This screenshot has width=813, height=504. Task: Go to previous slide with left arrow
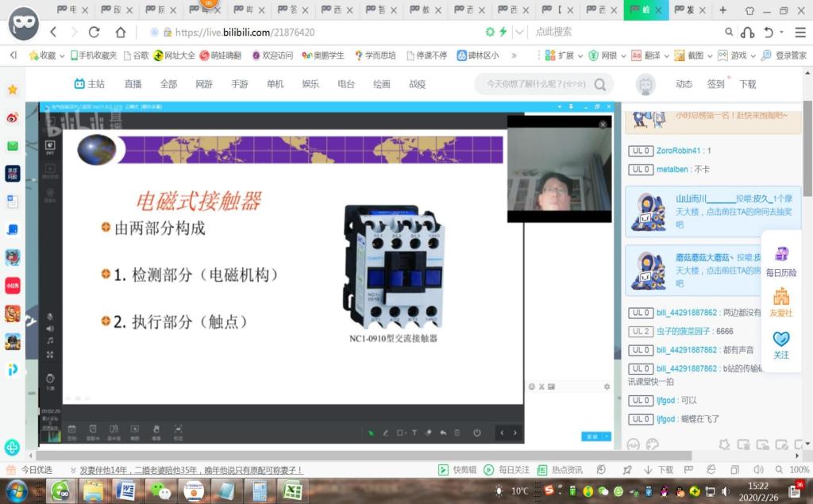point(501,433)
